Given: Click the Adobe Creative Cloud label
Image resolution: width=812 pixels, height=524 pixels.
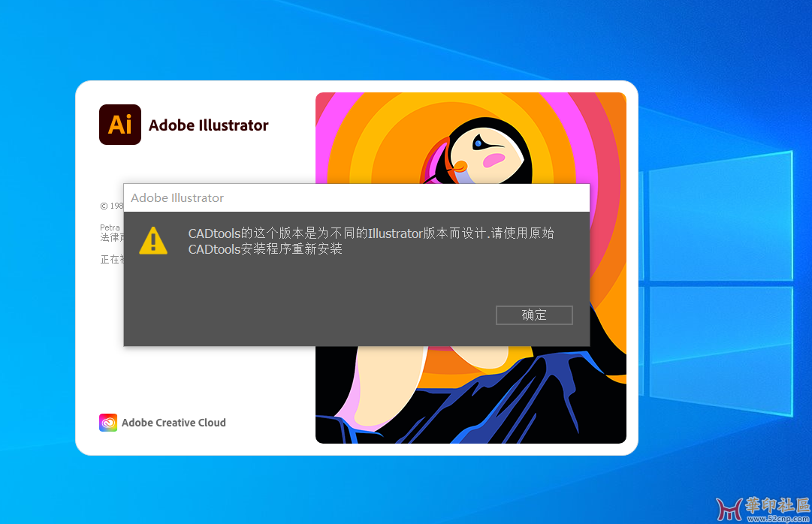Looking at the screenshot, I should click(174, 423).
